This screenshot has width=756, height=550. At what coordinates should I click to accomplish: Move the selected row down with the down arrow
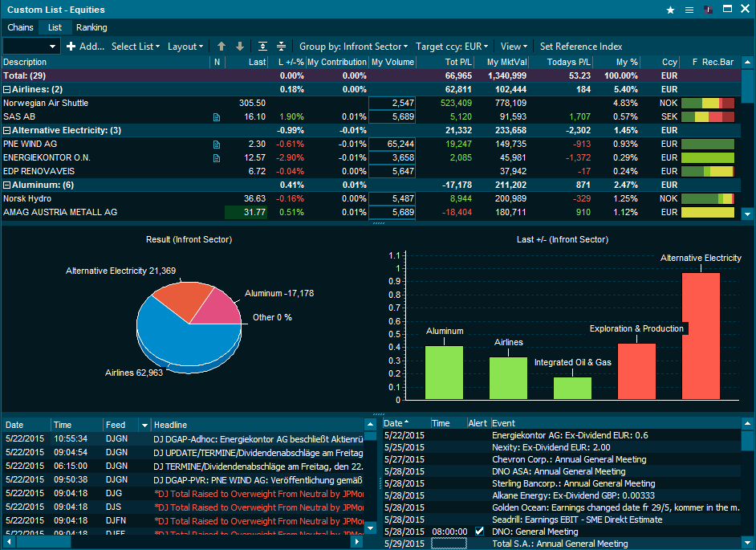point(240,47)
